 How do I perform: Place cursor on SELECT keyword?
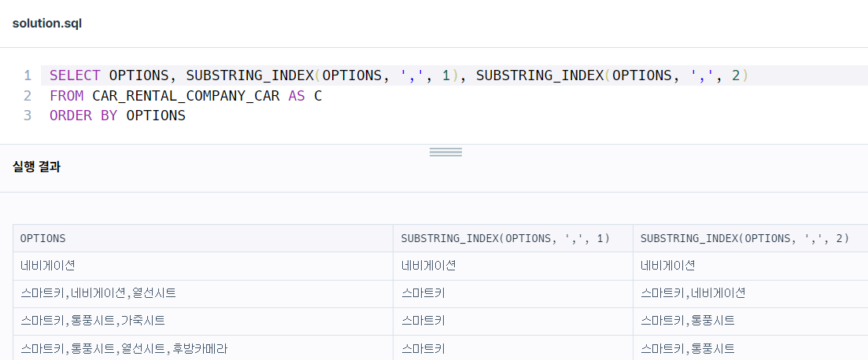pos(76,75)
